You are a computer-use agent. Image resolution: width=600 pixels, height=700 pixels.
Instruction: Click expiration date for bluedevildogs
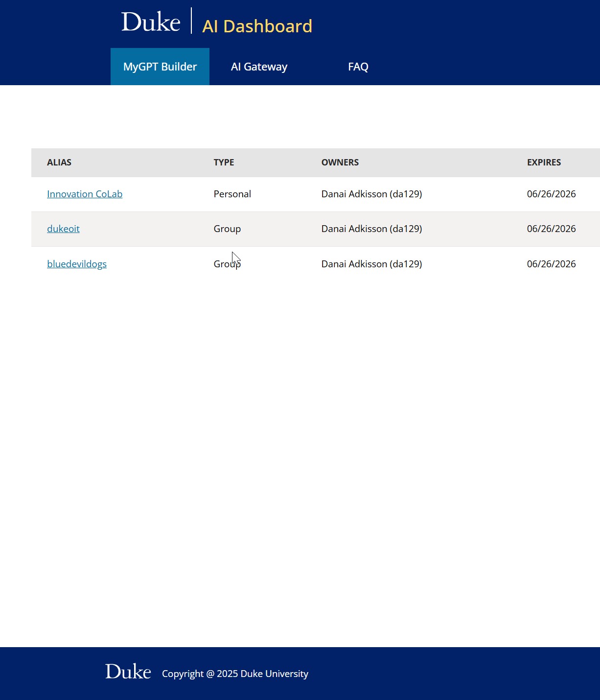[552, 264]
